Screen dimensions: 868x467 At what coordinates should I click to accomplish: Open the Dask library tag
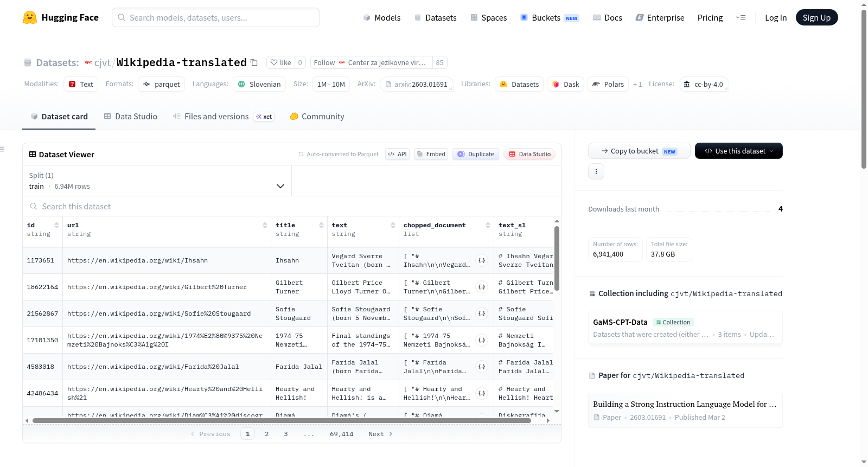(566, 84)
